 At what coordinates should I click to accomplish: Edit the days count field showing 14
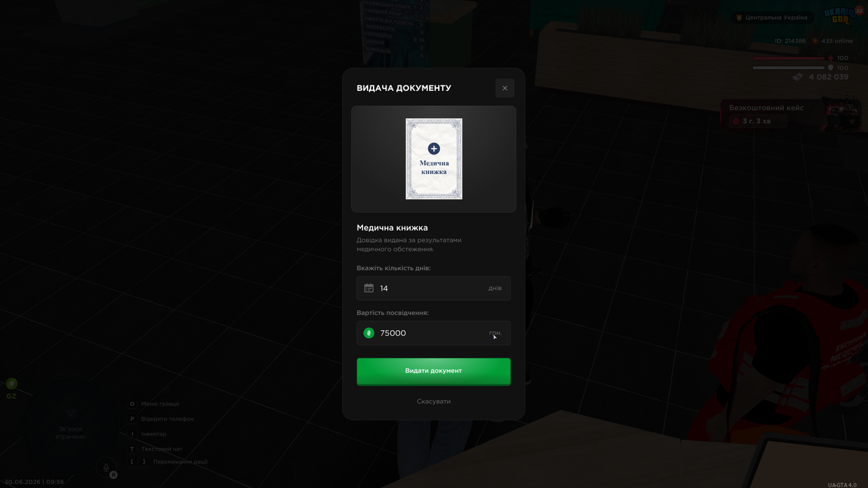433,288
